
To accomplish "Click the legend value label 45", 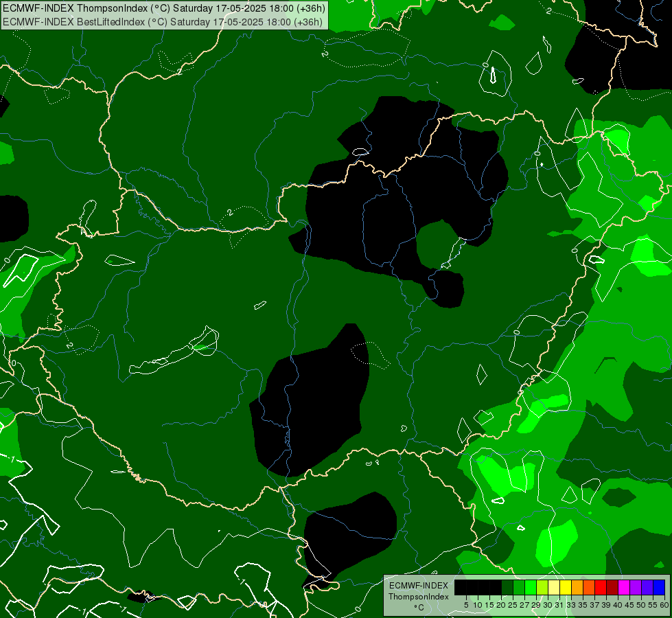I will (x=629, y=605).
